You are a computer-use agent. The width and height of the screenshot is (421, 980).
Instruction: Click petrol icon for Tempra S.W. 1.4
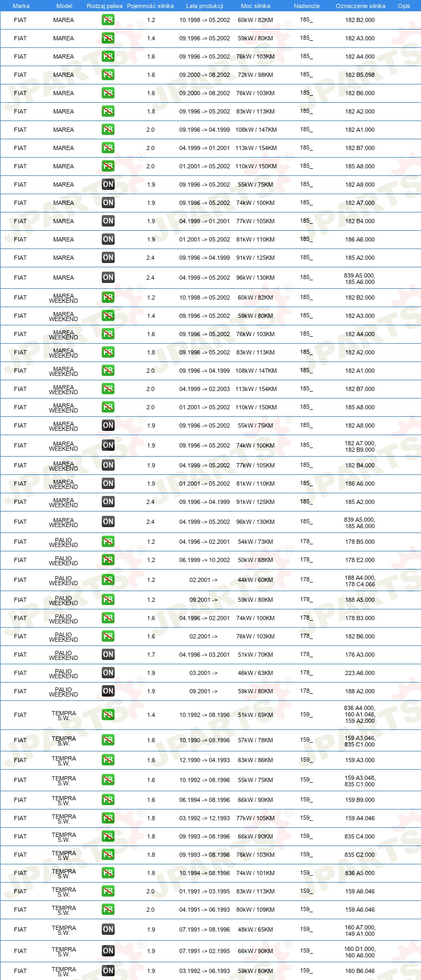pyautogui.click(x=108, y=715)
